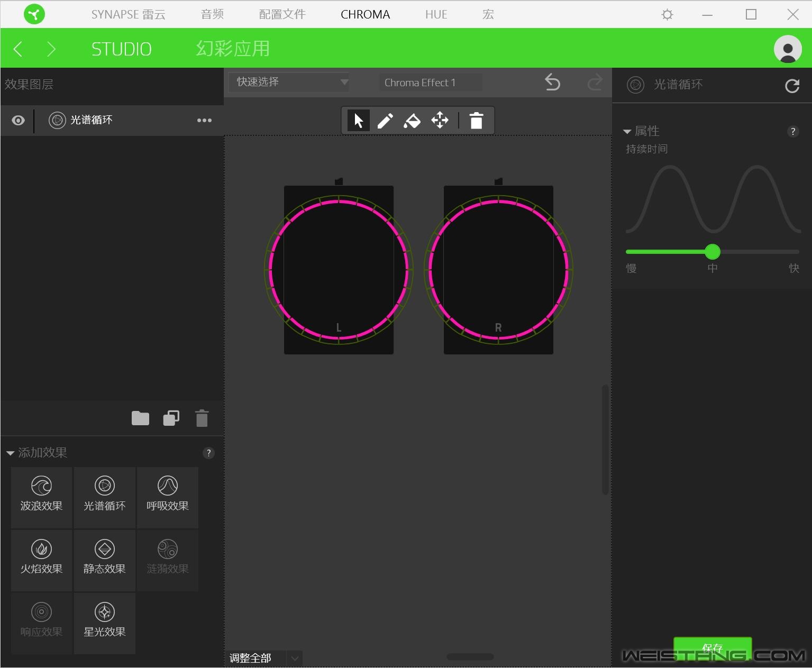Image resolution: width=812 pixels, height=668 pixels.
Task: Add the 响应效果 reactive effect
Action: tap(41, 623)
